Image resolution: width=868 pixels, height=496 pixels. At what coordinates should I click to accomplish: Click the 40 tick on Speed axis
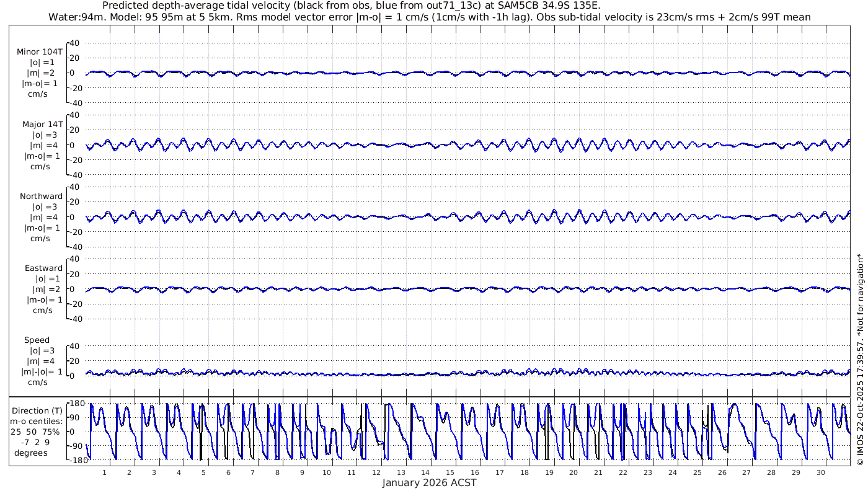pyautogui.click(x=74, y=346)
